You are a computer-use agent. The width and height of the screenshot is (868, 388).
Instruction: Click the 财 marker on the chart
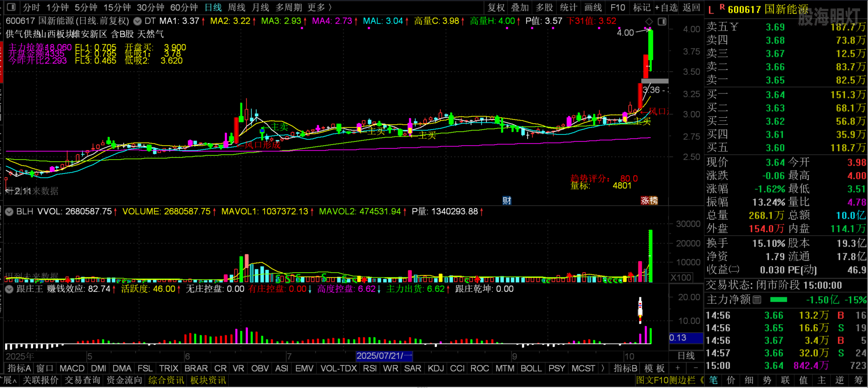507,201
